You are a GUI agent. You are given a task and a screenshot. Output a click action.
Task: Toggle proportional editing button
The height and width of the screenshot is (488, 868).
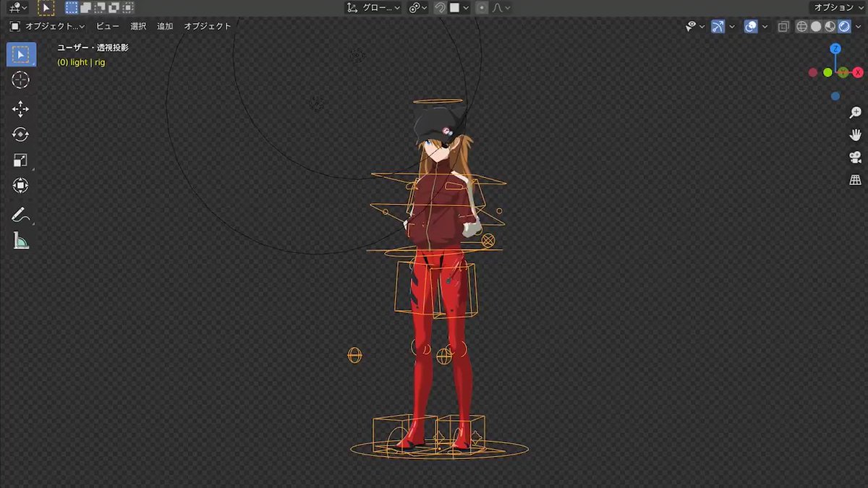[481, 8]
